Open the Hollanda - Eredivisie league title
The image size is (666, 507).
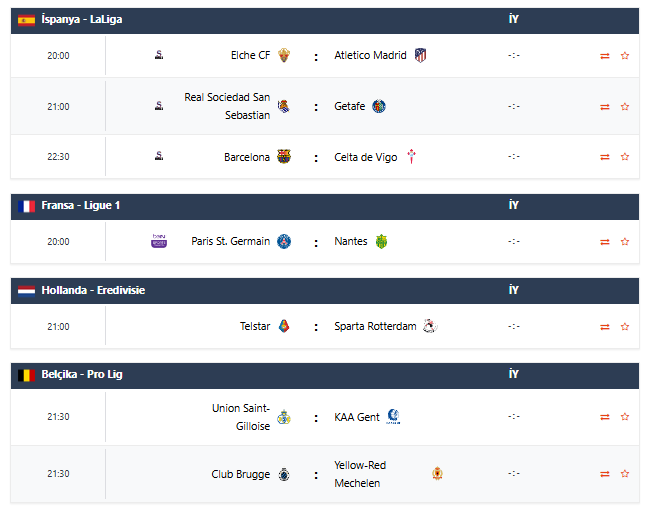(x=94, y=290)
